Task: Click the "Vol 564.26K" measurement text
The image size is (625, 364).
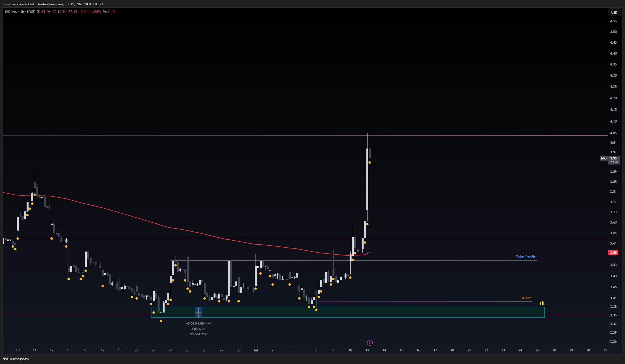Action: tap(198, 334)
